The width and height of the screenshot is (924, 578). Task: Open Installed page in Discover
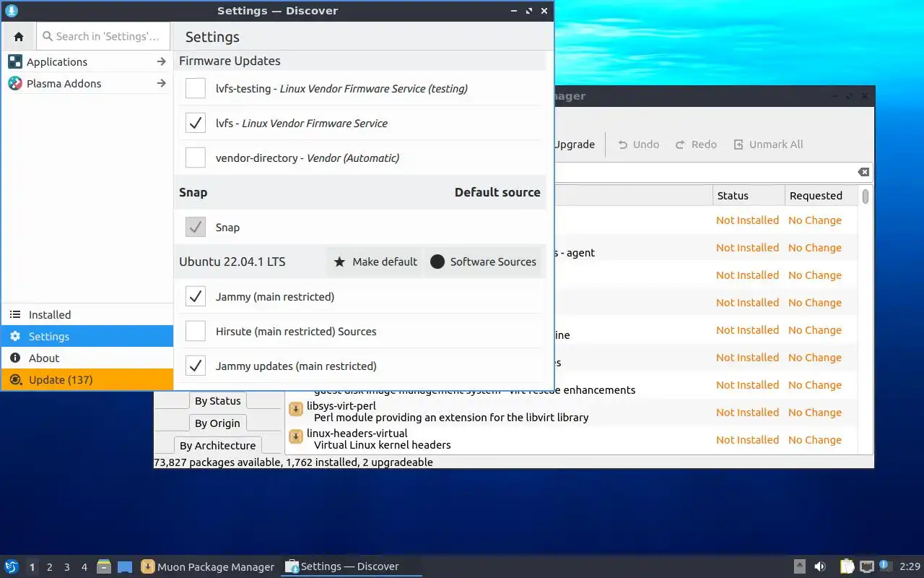click(x=87, y=315)
